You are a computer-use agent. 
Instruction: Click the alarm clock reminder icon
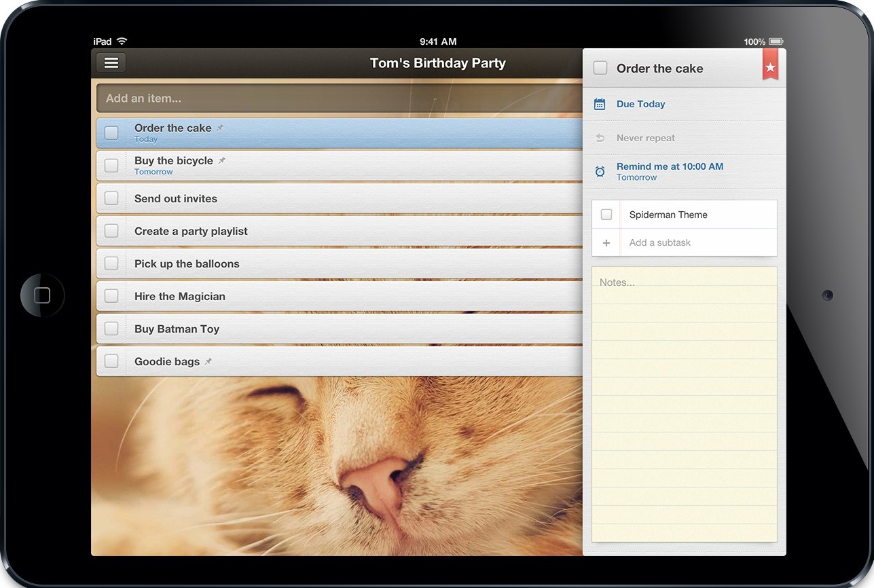pyautogui.click(x=599, y=171)
